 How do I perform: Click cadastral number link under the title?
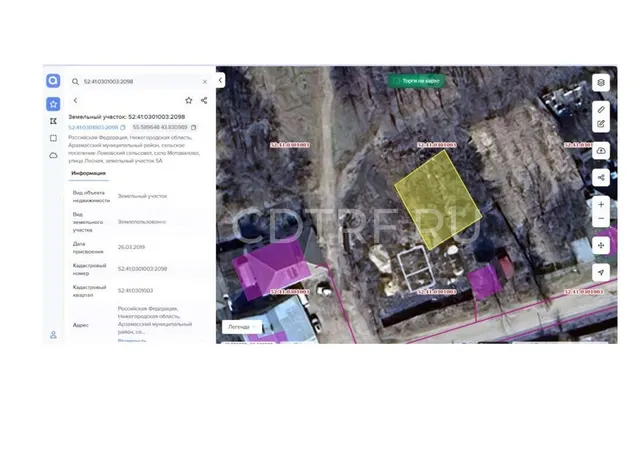click(x=93, y=127)
